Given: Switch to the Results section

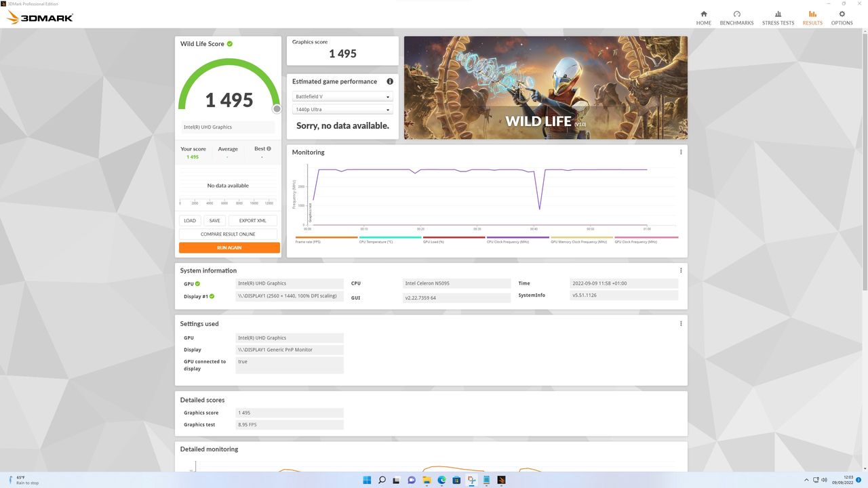Looking at the screenshot, I should point(812,18).
